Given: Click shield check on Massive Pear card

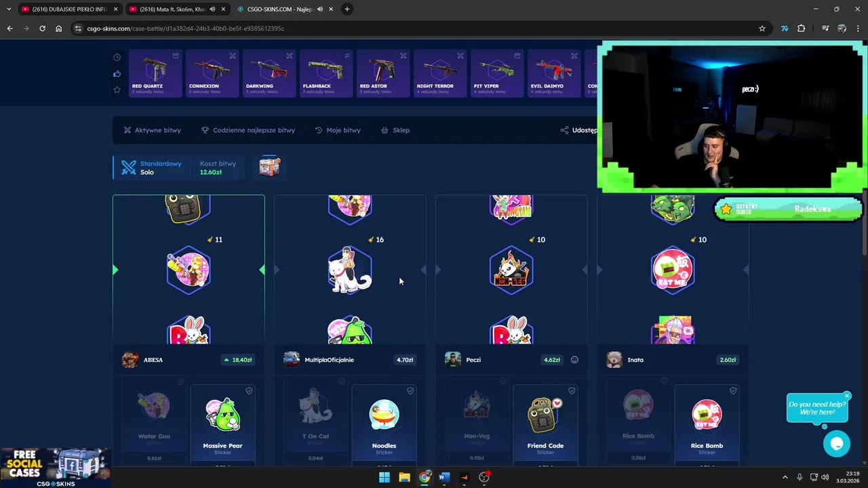Looking at the screenshot, I should pos(249,391).
